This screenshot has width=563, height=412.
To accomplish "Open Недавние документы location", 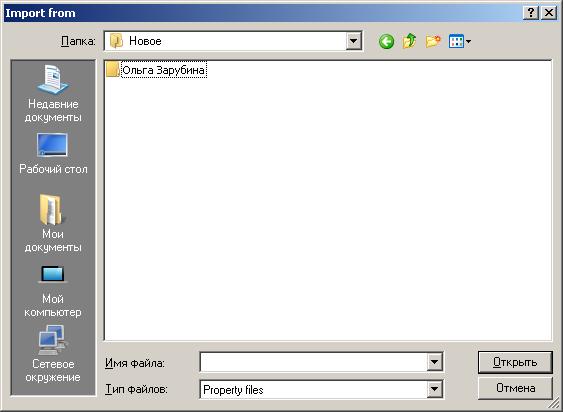I will tap(53, 94).
